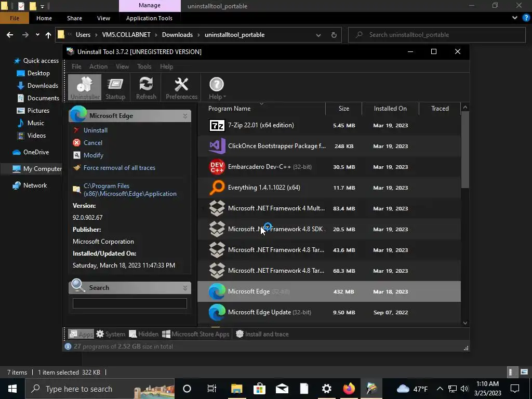Screen dimensions: 532x399
Task: Open Explorer File ribbon tab
Action: [14, 18]
